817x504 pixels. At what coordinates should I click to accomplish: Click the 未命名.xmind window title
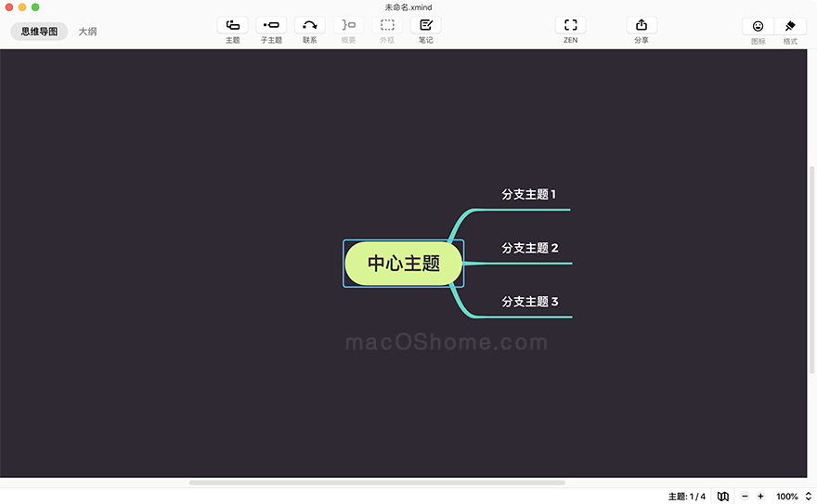(408, 7)
